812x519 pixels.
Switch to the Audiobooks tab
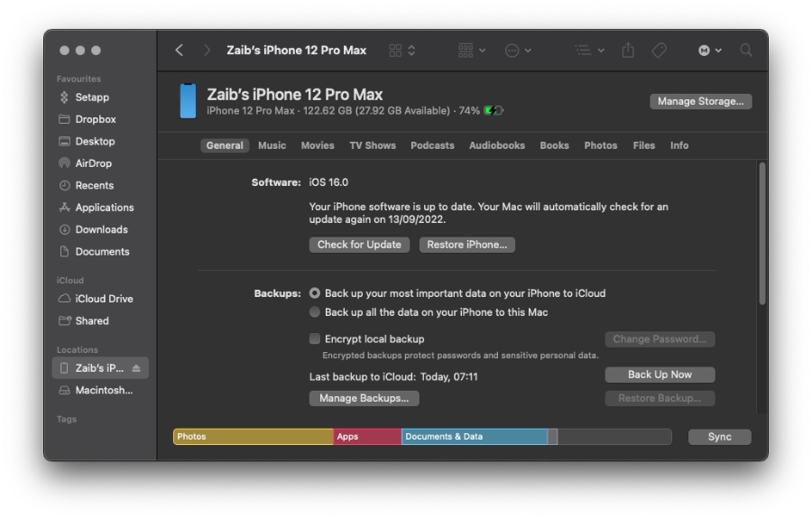click(496, 145)
